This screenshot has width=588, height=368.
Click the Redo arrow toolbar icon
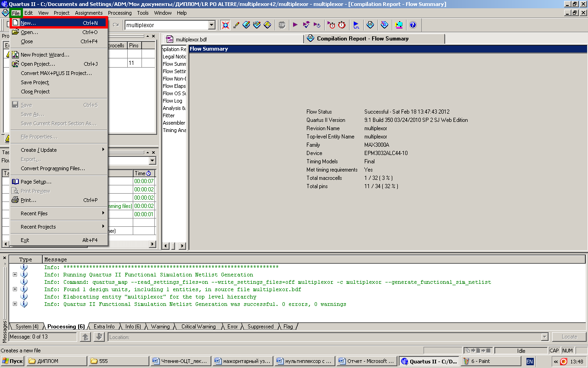coord(116,25)
